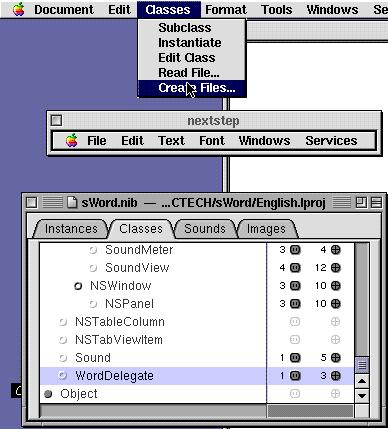This screenshot has width=388, height=429.
Task: Open the Format menu
Action: [x=226, y=10]
